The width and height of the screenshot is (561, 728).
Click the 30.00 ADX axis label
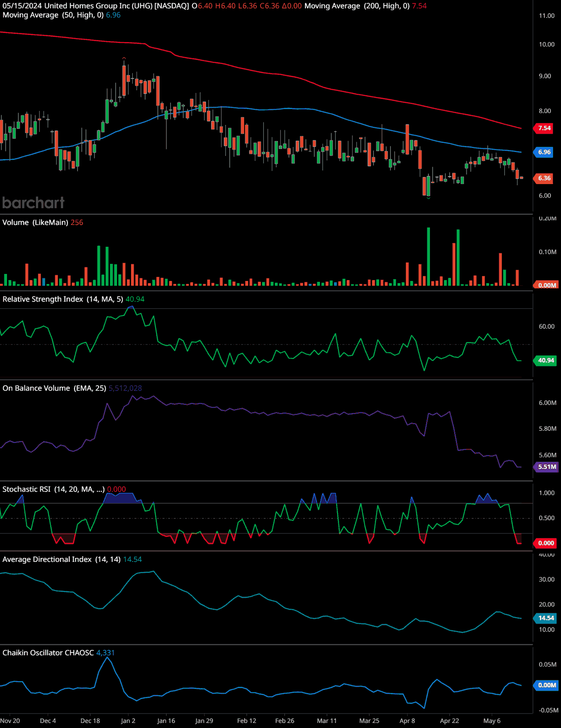coord(547,579)
